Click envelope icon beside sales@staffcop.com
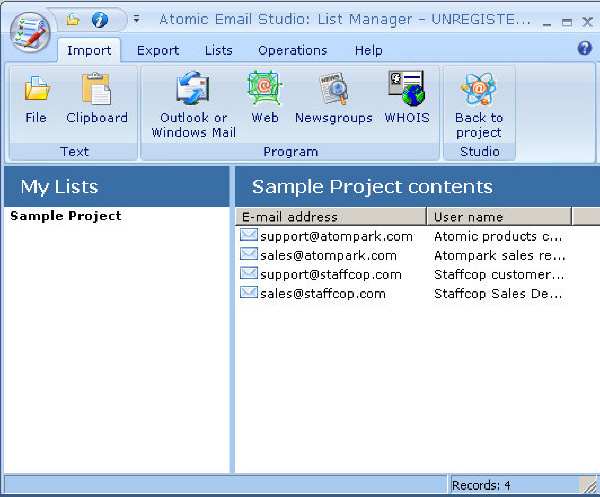The image size is (600, 497). [x=249, y=292]
